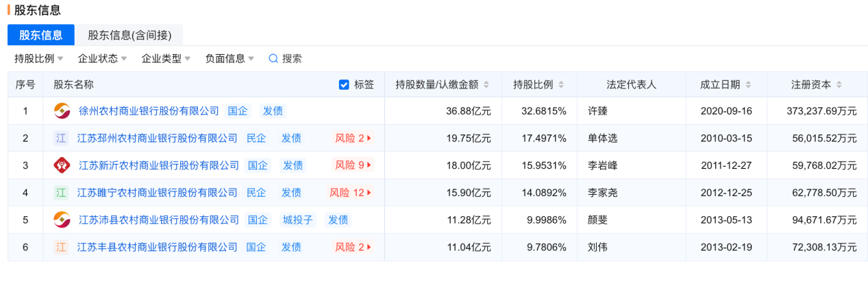Viewport: 868px width, 295px height.
Task: Open 江苏邳州农村商业银行股份有限公司 link
Action: point(158,138)
